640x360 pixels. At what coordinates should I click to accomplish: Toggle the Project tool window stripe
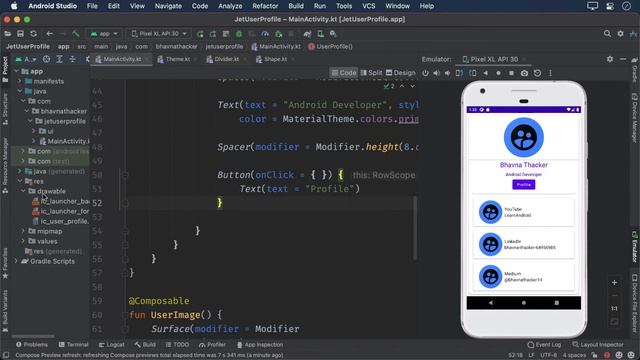pos(5,69)
